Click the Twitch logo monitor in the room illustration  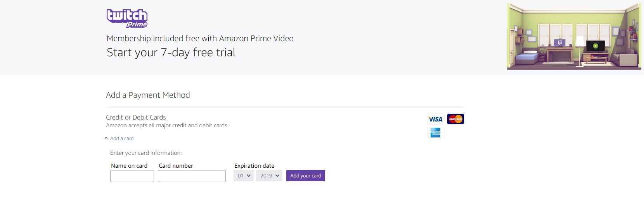pyautogui.click(x=559, y=42)
